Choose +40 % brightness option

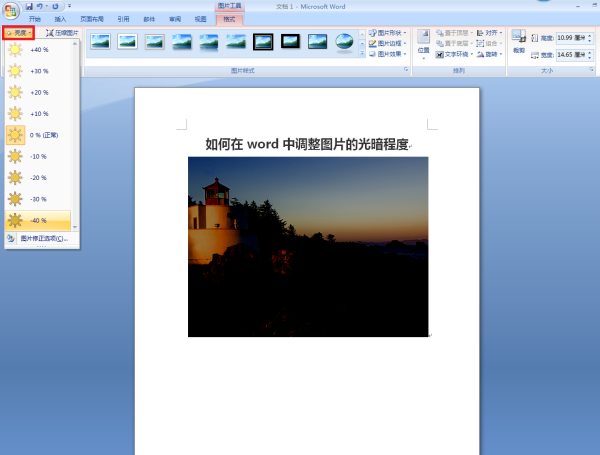point(38,49)
